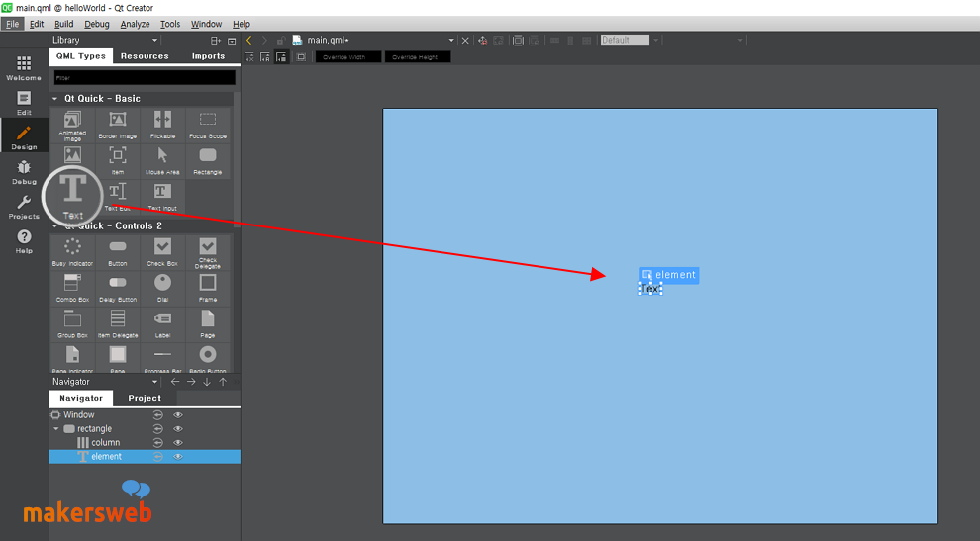Toggle visibility of column item

tap(178, 442)
